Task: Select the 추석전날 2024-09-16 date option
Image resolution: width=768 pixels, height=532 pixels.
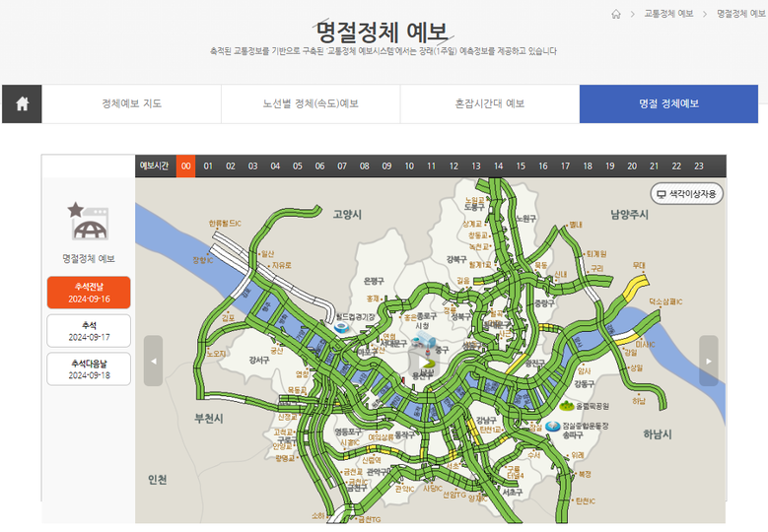Action: 89,293
